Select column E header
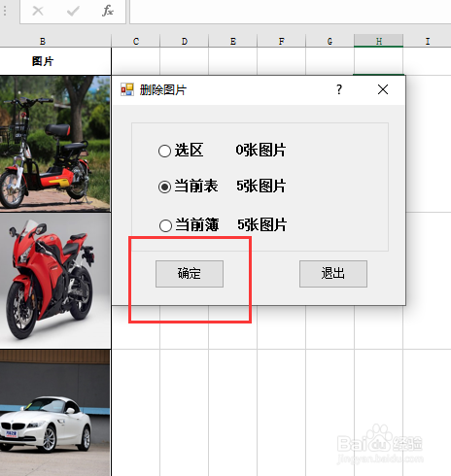The width and height of the screenshot is (451, 476). tap(233, 41)
